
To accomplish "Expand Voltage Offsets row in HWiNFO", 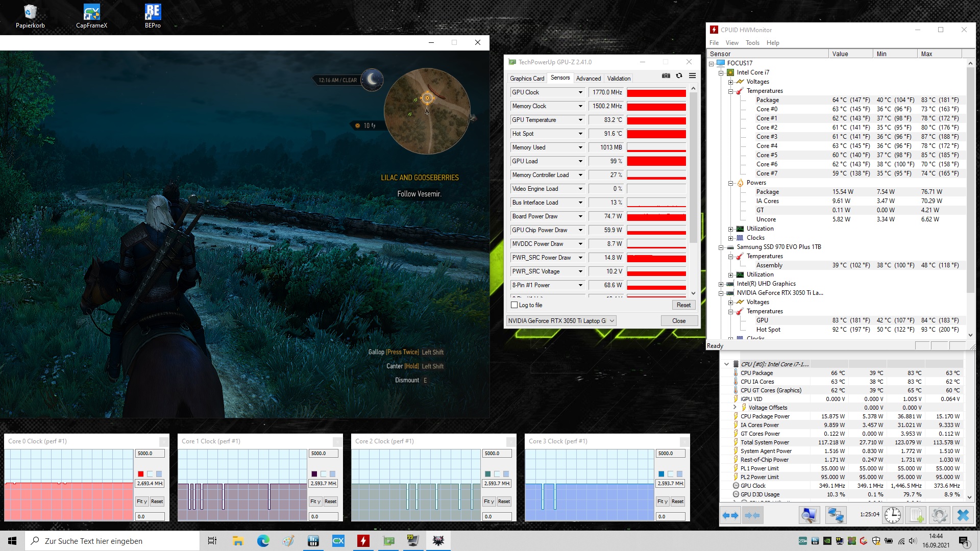I will 735,408.
